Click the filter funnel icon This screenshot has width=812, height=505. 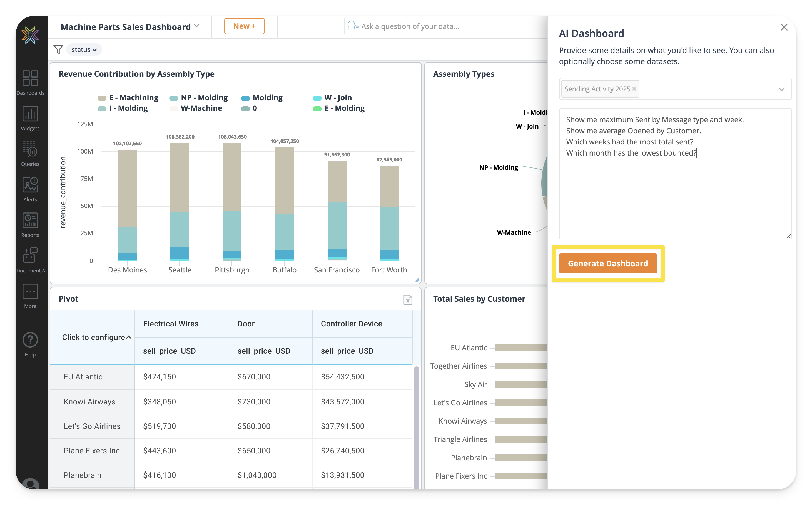click(58, 49)
